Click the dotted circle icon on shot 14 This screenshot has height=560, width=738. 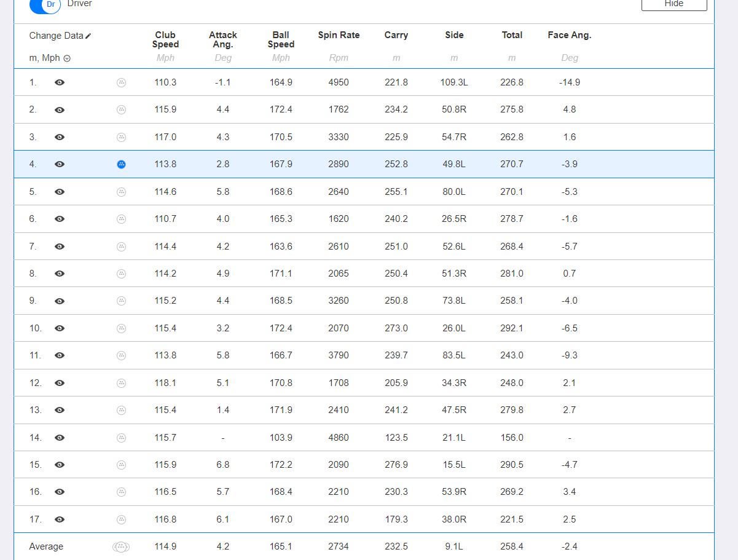[x=121, y=438]
